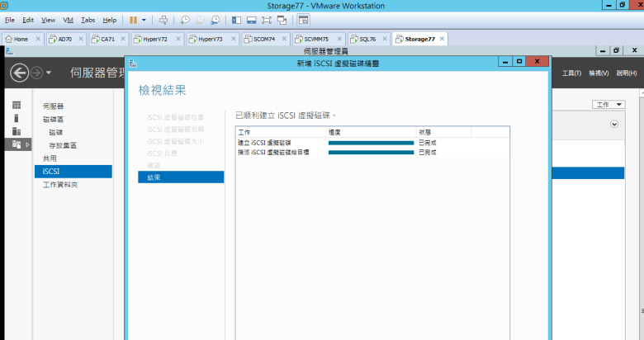The width and height of the screenshot is (644, 340).
Task: Select 磁碟 under 磁碟區 in navigation
Action: point(55,132)
